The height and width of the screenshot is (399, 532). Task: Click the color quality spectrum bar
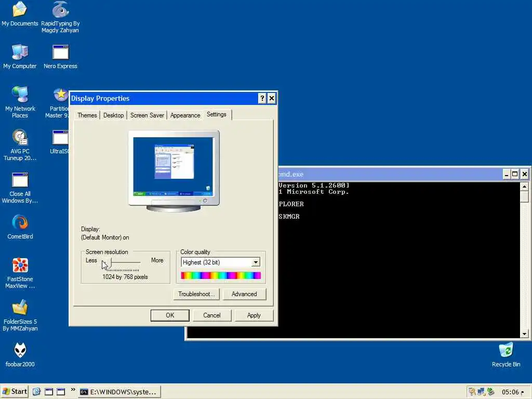pos(221,275)
